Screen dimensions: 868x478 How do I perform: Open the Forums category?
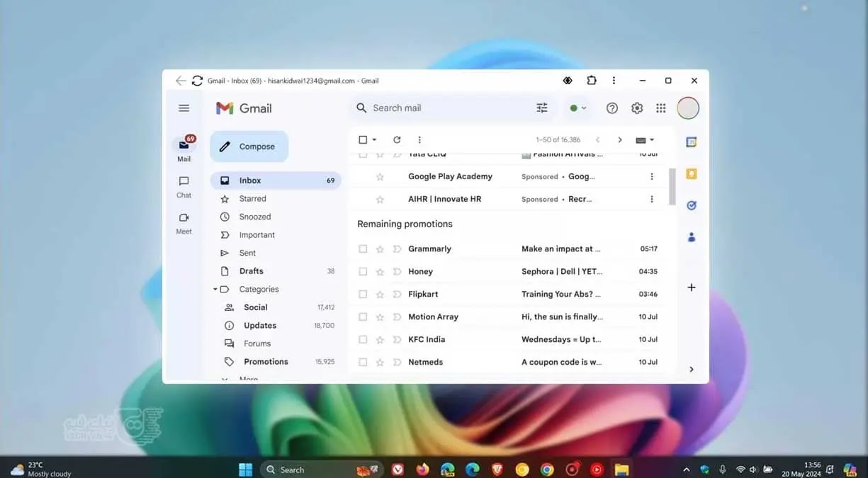[x=276, y=343]
